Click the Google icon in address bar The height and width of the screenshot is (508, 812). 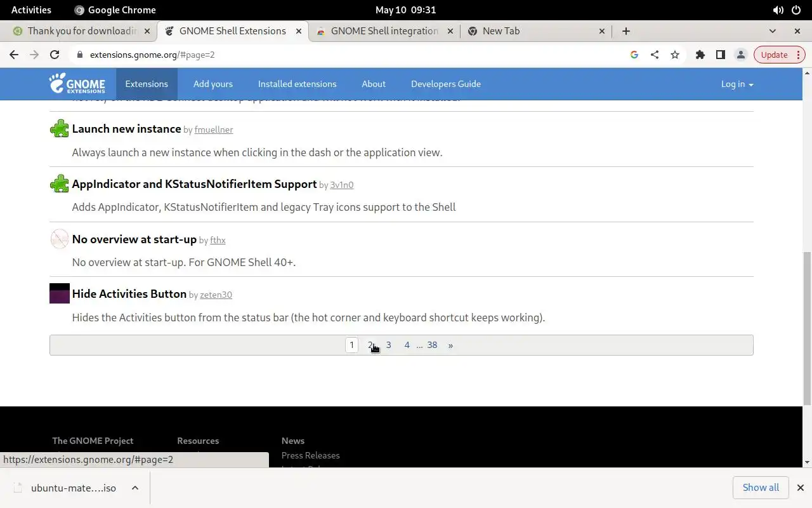tap(634, 55)
